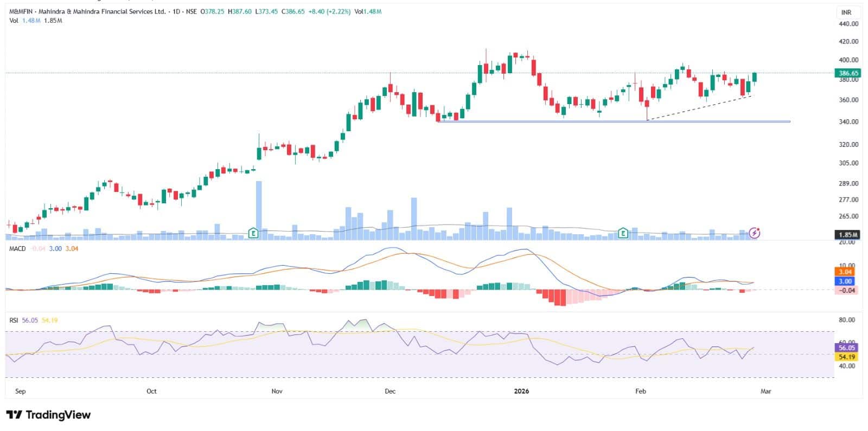Click the Sep label on time axis

(x=20, y=391)
